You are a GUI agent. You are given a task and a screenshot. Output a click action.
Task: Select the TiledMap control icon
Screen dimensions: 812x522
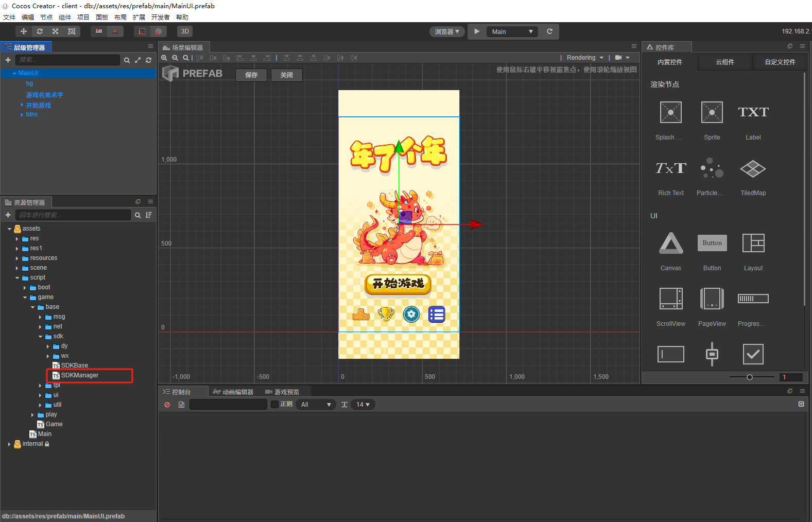click(x=753, y=168)
